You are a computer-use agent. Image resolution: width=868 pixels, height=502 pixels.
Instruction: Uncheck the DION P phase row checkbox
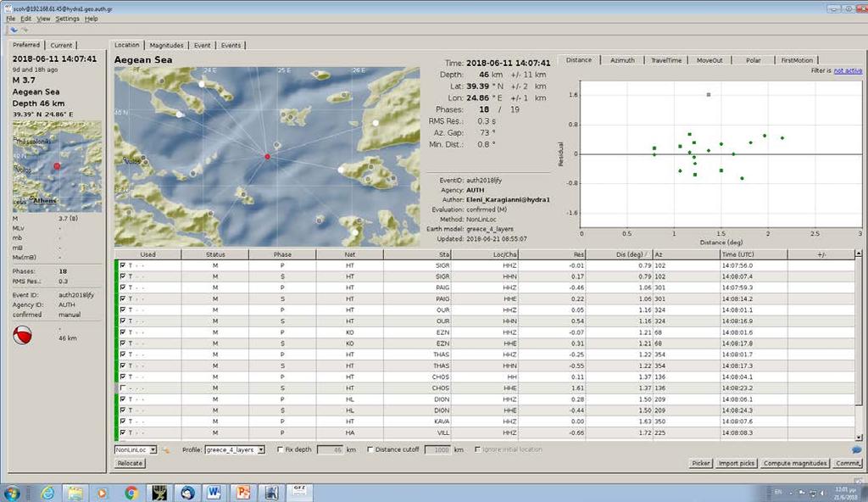[x=123, y=399]
